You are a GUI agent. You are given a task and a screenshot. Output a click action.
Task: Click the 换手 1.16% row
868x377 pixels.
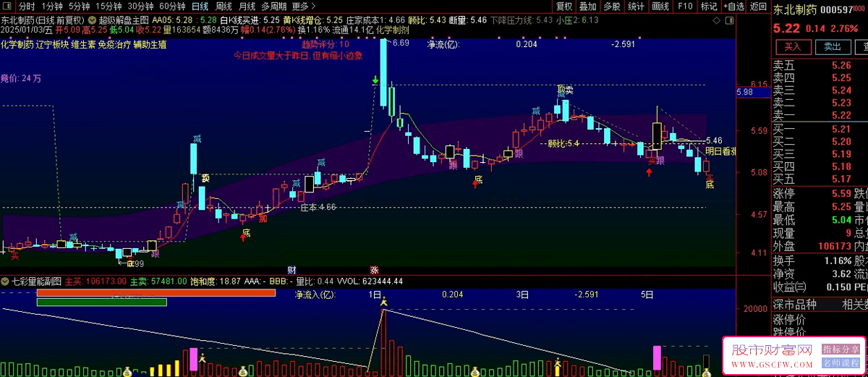813,260
